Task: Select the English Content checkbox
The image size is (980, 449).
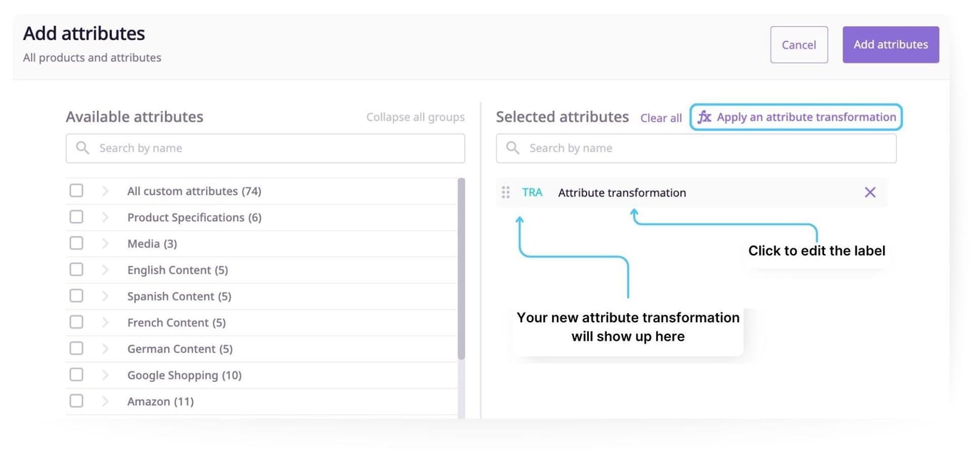Action: point(76,268)
